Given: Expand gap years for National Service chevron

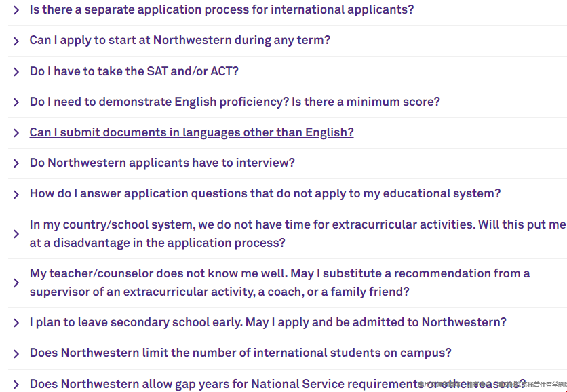Looking at the screenshot, I should point(16,385).
